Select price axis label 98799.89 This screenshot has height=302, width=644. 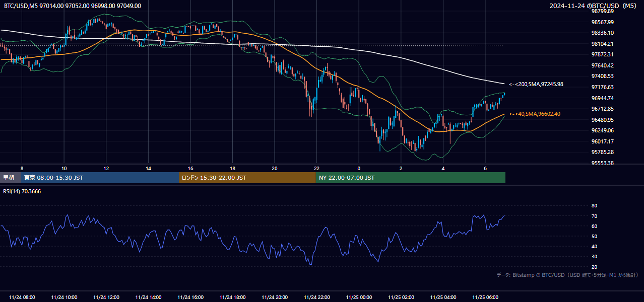click(603, 11)
